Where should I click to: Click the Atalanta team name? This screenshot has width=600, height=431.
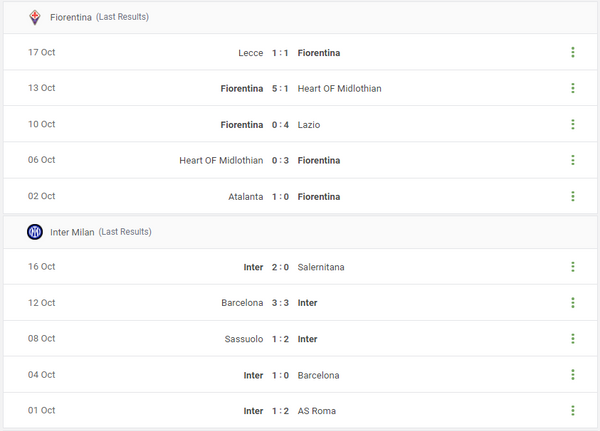[x=246, y=197]
